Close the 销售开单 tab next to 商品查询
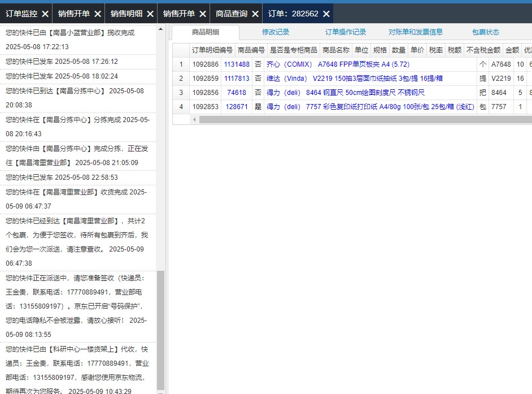532x394 pixels. [203, 14]
